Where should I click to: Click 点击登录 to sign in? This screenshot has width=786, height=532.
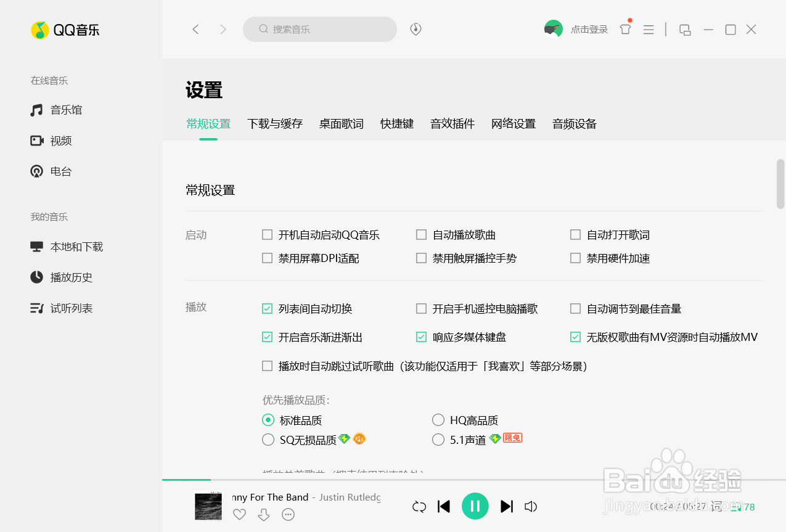point(589,29)
